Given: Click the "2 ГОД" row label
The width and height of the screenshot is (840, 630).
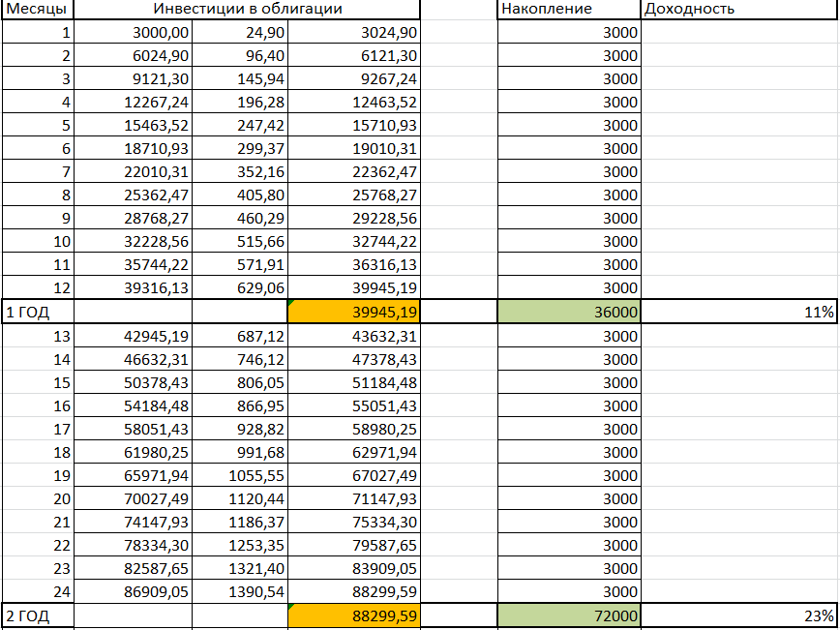Looking at the screenshot, I should coord(37,615).
